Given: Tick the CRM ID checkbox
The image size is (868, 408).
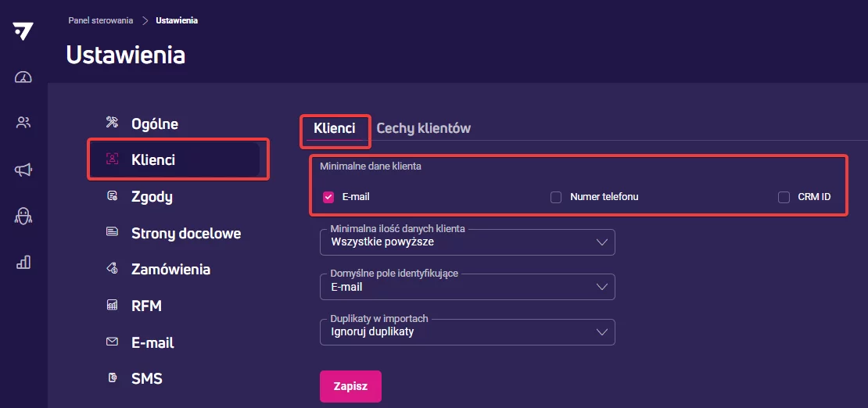Looking at the screenshot, I should (784, 197).
